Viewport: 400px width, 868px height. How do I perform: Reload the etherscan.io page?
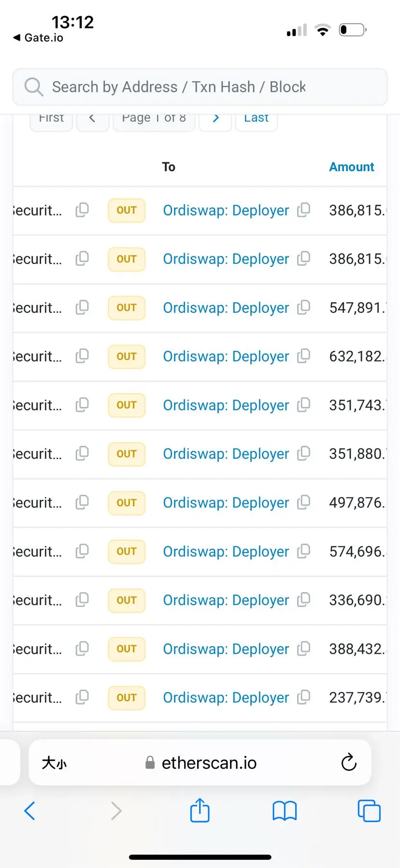(348, 763)
